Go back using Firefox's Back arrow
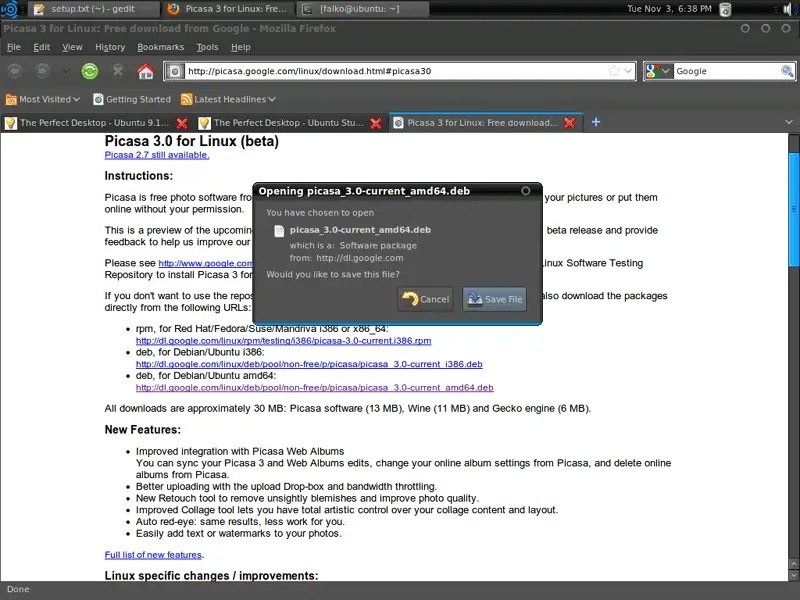The width and height of the screenshot is (800, 600). [x=15, y=71]
